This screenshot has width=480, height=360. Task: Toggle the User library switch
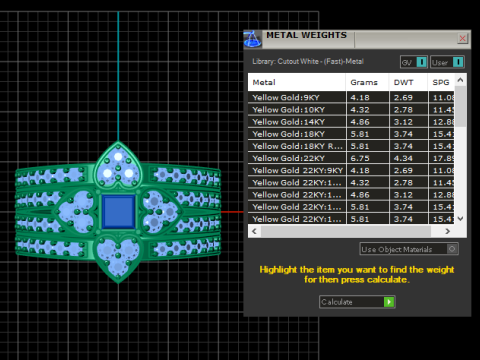tap(458, 62)
